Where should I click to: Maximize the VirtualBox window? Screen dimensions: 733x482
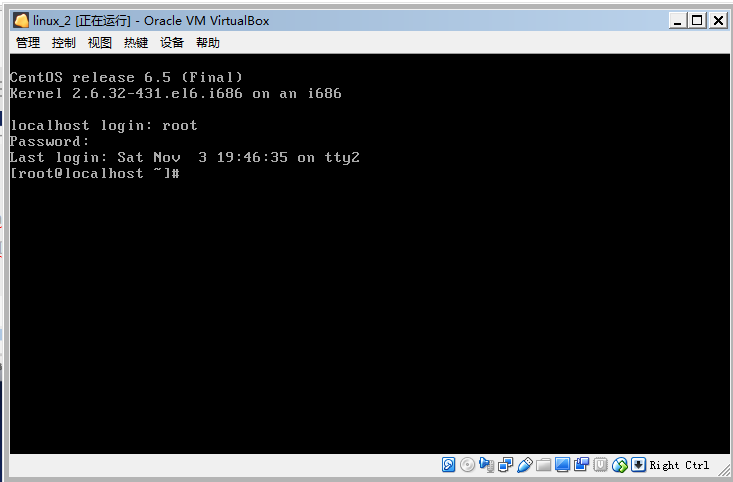point(697,21)
